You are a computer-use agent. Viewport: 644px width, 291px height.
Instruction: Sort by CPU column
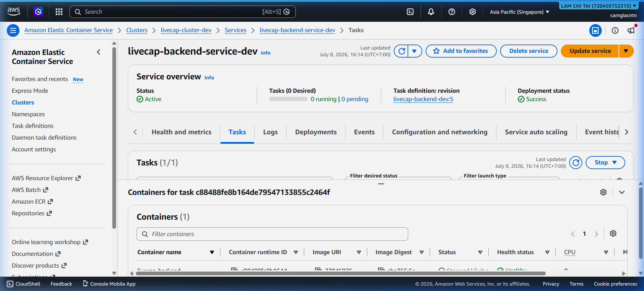point(606,252)
